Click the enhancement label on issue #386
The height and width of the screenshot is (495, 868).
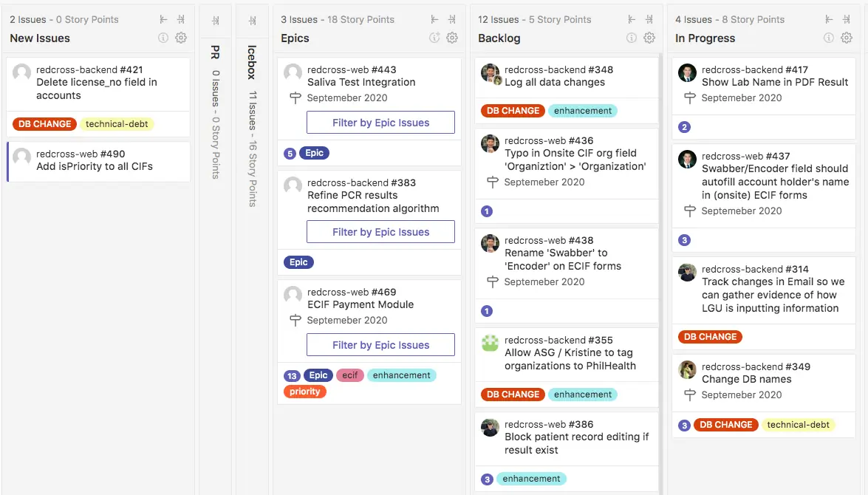(531, 479)
